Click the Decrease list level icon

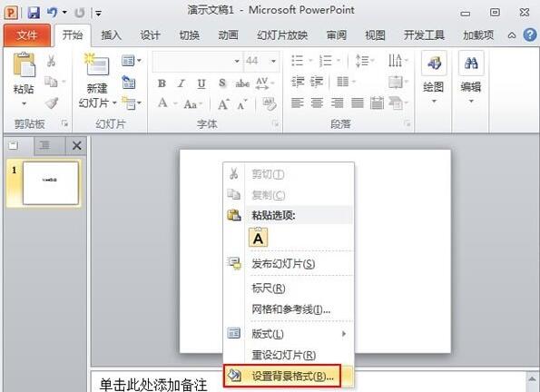[298, 82]
